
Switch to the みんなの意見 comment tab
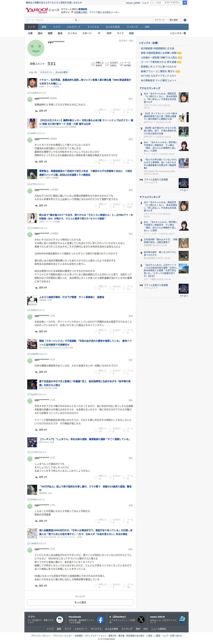[x=62, y=72]
